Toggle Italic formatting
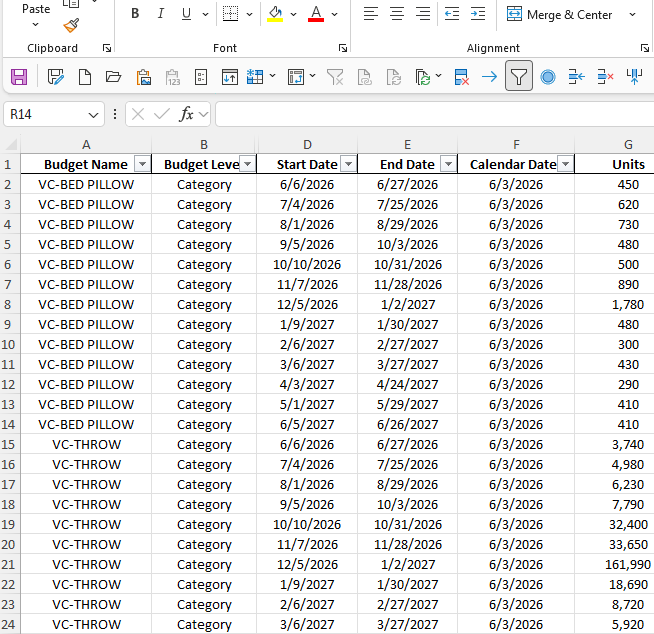654x634 pixels. [x=161, y=14]
